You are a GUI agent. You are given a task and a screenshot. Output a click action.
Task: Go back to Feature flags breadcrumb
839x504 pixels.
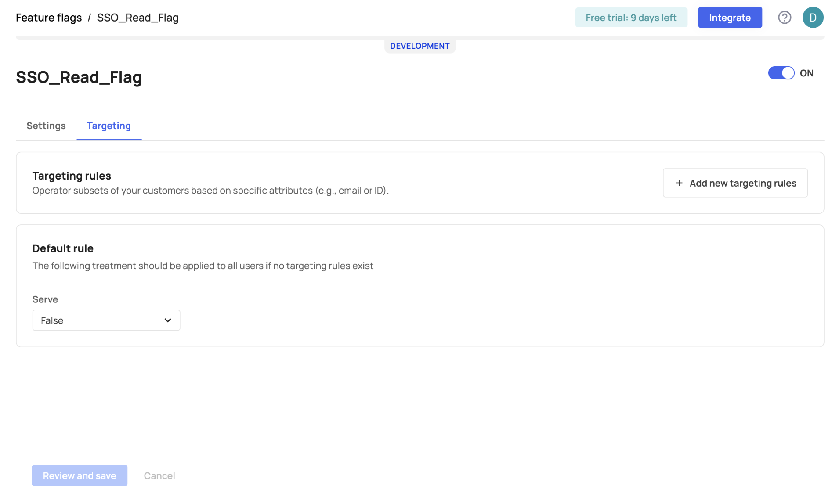pyautogui.click(x=49, y=18)
